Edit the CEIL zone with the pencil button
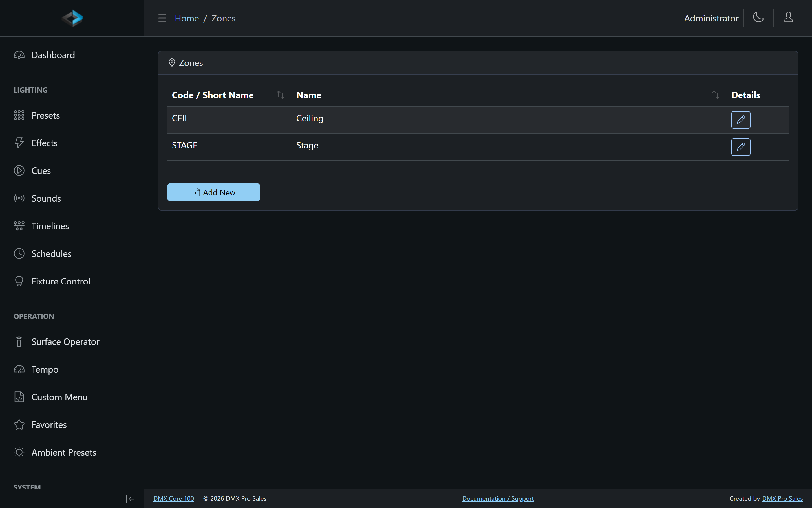 [x=741, y=120]
